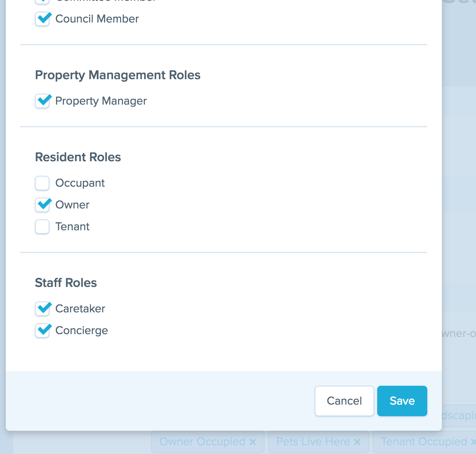Click the Tenant label text
The image size is (476, 454).
[x=72, y=227]
